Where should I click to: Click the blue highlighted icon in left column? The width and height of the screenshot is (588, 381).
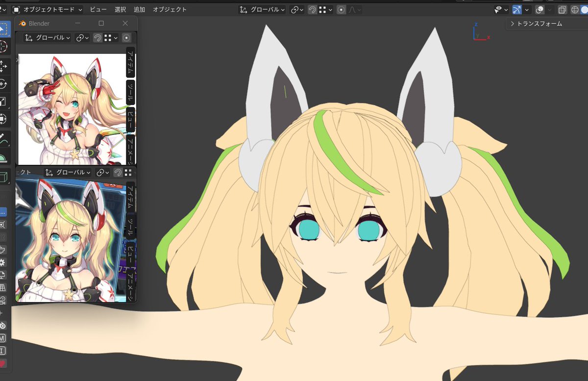3,212
